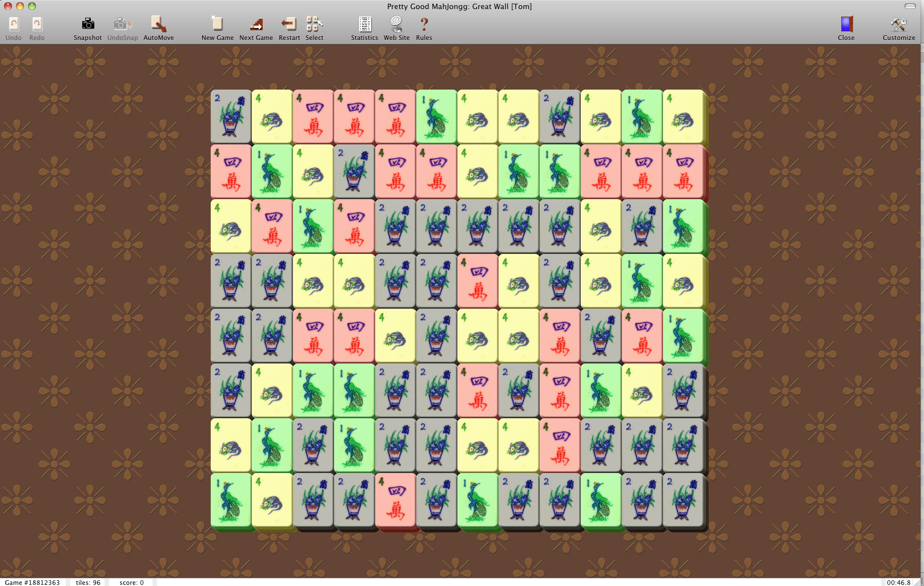Click the UndoSnap camera icon
Screen dimensions: 924x586
pyautogui.click(x=122, y=25)
